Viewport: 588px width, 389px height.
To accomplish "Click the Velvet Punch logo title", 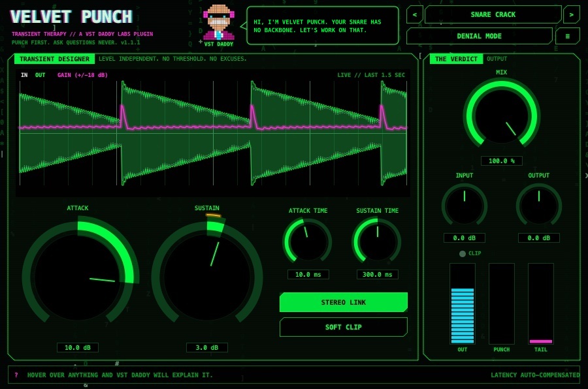I will click(71, 17).
